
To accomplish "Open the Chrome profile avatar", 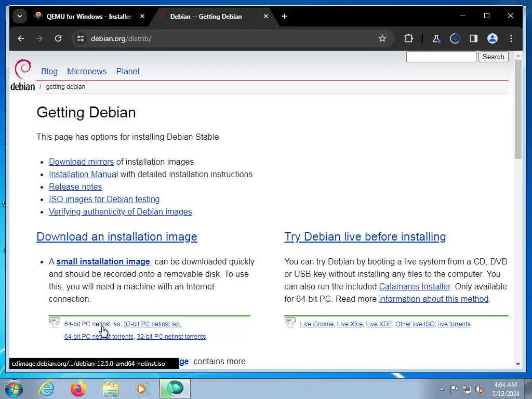I will (493, 38).
